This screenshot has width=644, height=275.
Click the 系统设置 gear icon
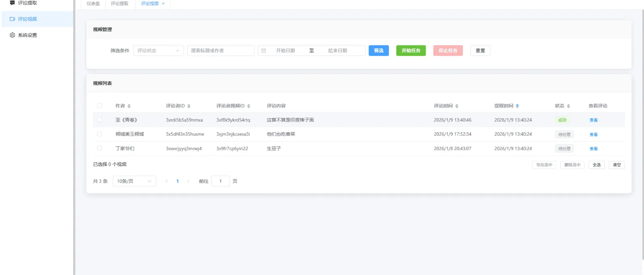(12, 35)
